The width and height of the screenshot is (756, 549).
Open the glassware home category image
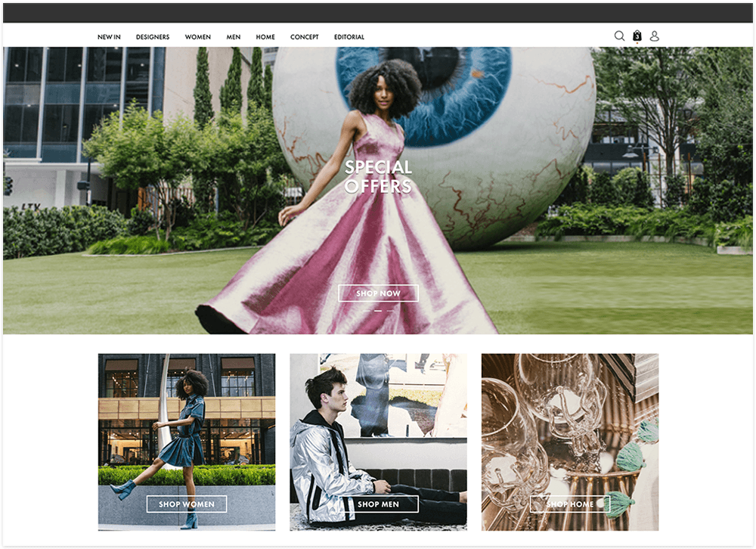[x=569, y=423]
